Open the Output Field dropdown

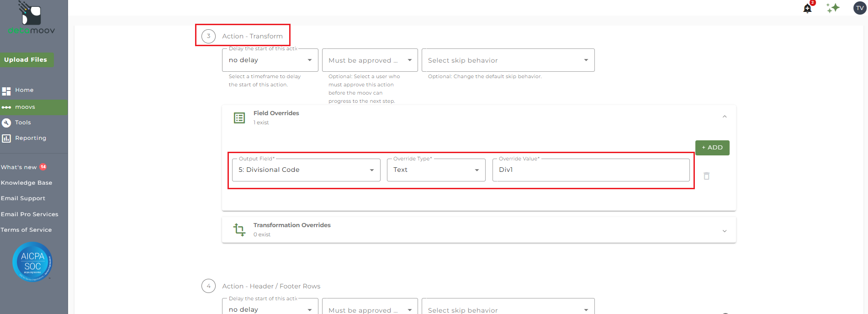tap(306, 170)
